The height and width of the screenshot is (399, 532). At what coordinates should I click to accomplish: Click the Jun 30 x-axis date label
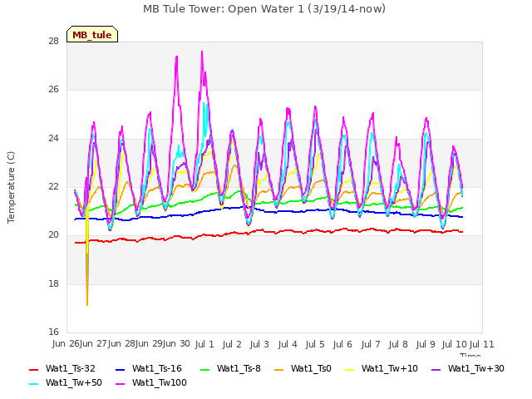pos(176,344)
